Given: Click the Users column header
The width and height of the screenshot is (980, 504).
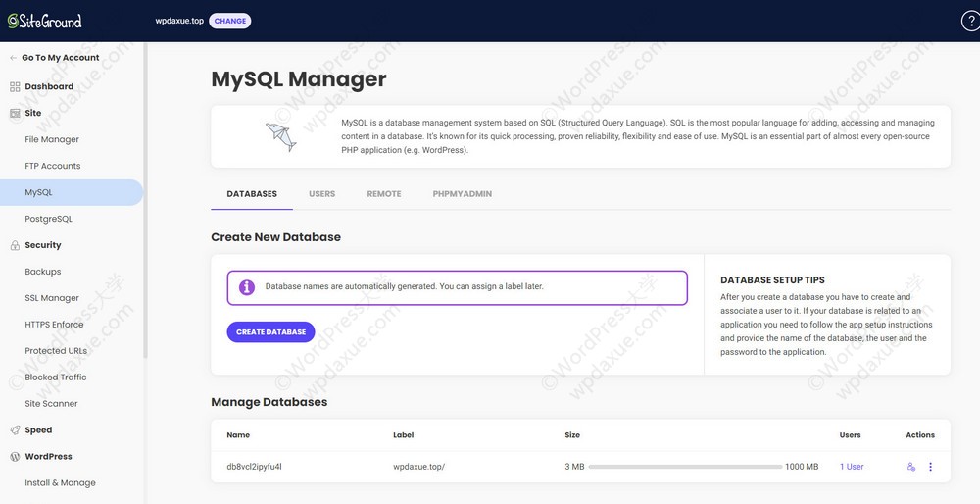Looking at the screenshot, I should pyautogui.click(x=850, y=435).
